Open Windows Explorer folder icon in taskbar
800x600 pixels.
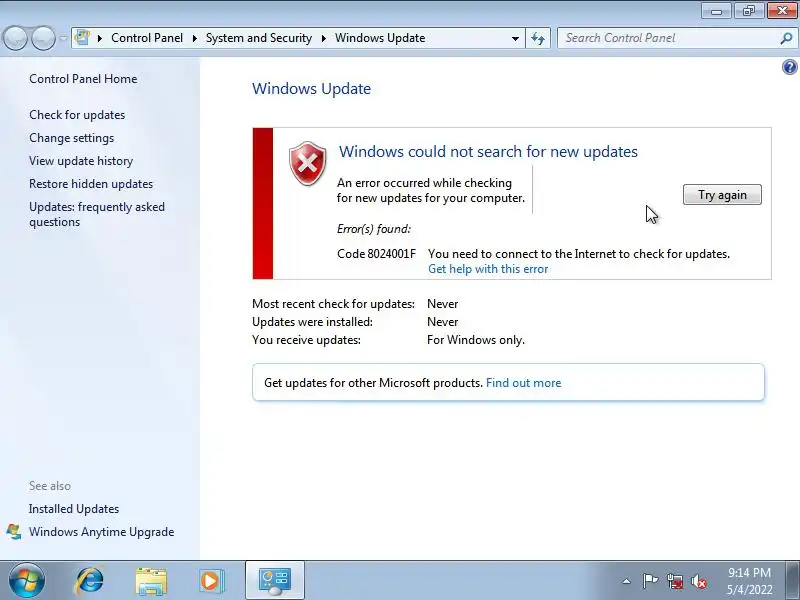151,581
